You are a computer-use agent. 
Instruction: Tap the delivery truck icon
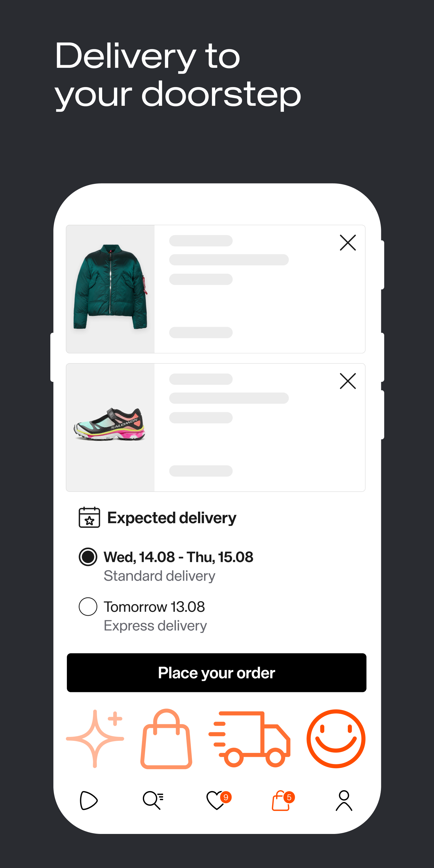coord(250,739)
